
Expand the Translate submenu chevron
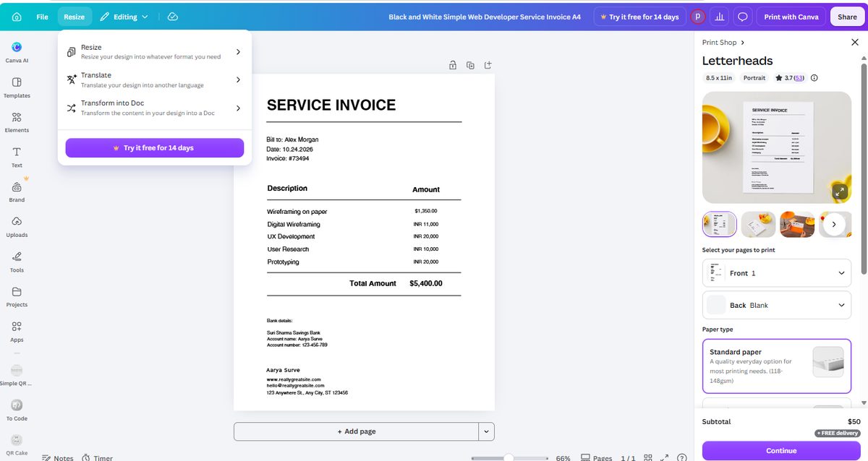click(238, 80)
